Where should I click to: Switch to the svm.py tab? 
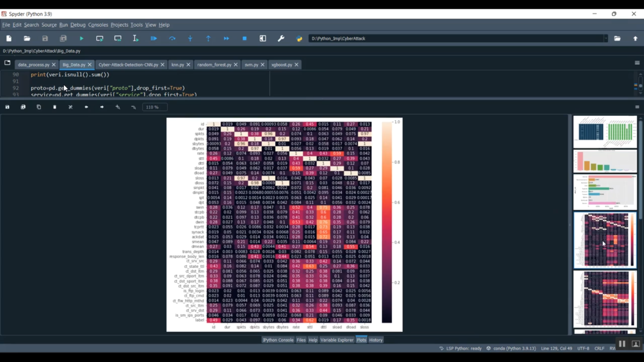point(252,64)
